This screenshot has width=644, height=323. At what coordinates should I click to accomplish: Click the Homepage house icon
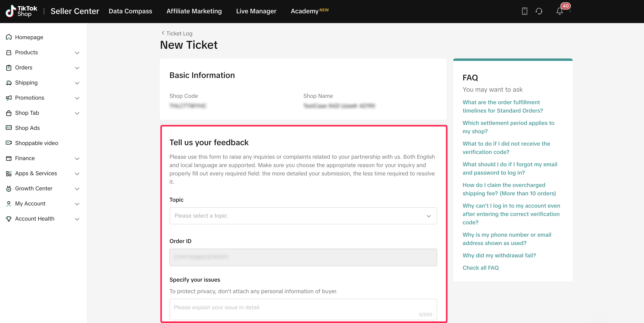click(x=9, y=37)
